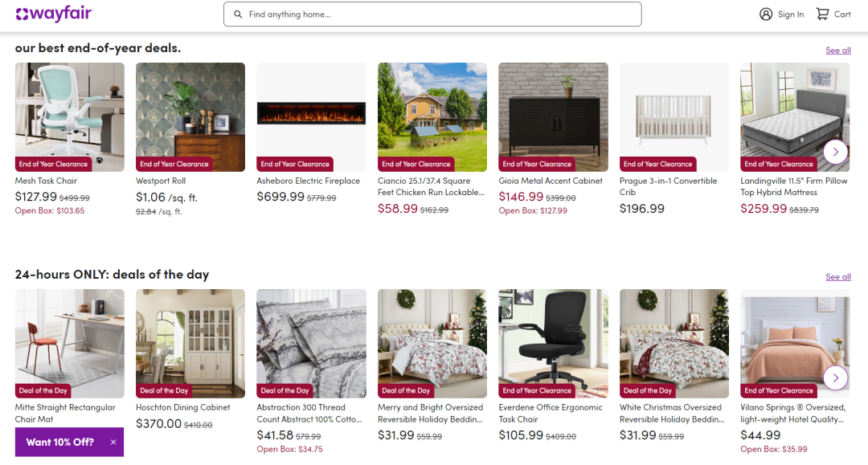Advance deals of the day carousel arrow

835,378
